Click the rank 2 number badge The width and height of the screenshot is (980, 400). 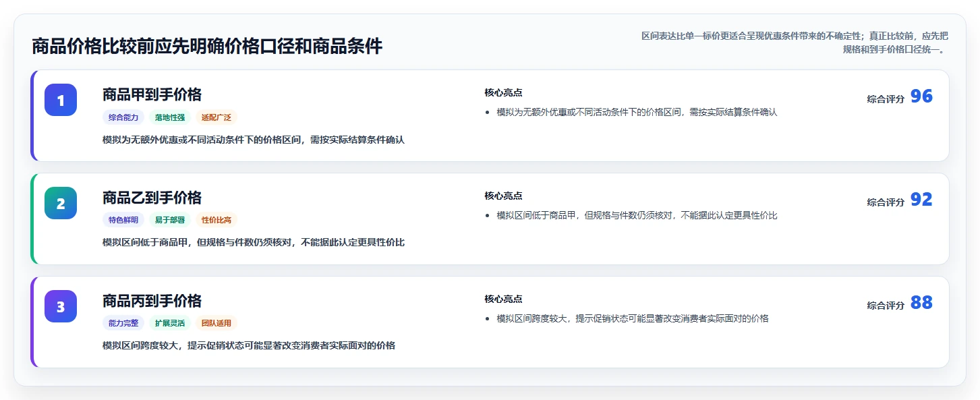click(x=61, y=203)
